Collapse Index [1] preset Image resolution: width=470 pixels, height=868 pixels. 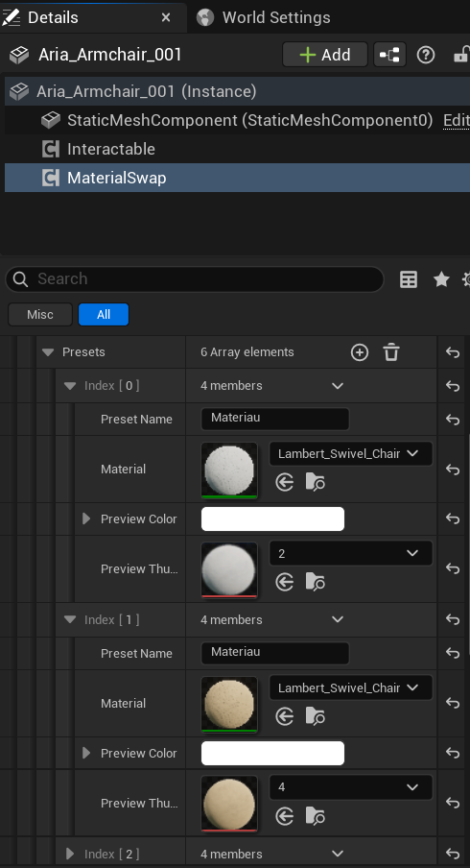(x=70, y=620)
